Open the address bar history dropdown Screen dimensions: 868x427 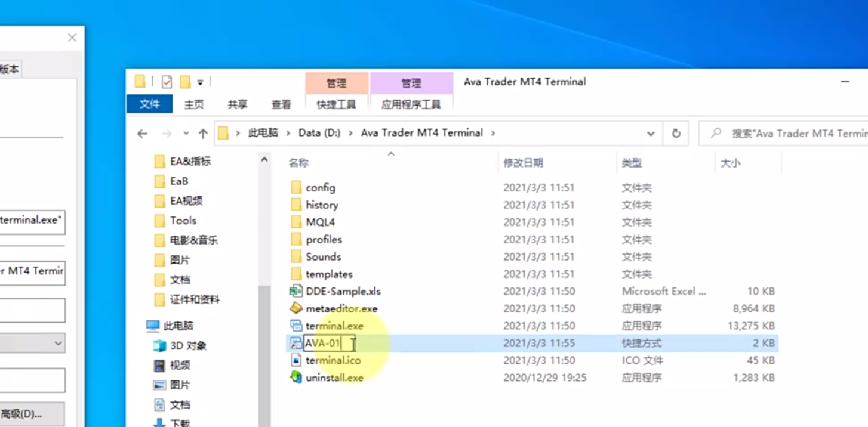coord(651,134)
